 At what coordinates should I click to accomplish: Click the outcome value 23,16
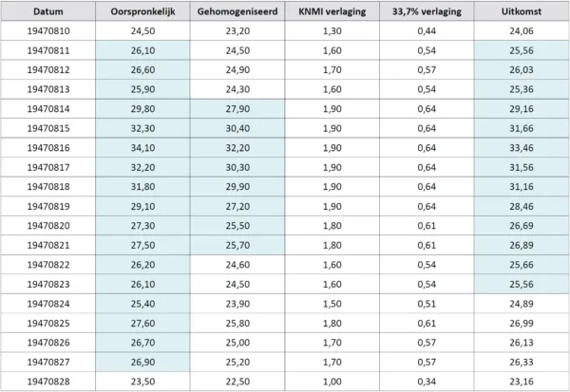coord(521,383)
